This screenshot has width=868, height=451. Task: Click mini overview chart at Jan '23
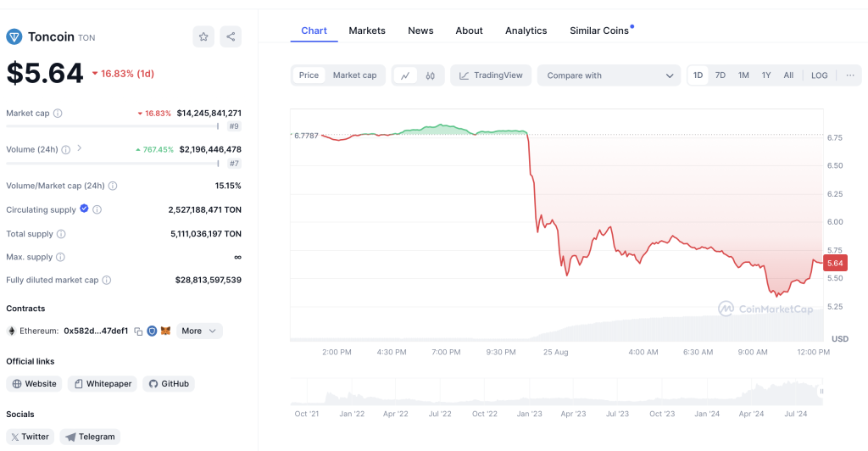tap(529, 392)
